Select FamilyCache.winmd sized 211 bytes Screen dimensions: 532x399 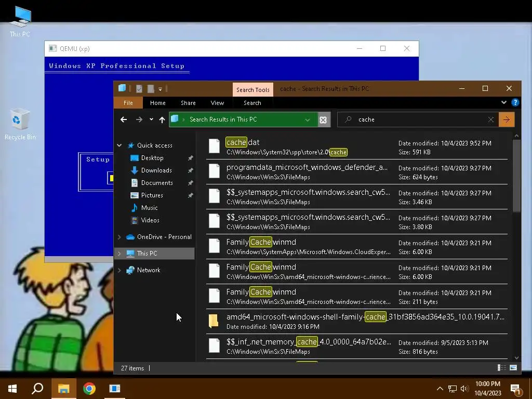coord(357,297)
